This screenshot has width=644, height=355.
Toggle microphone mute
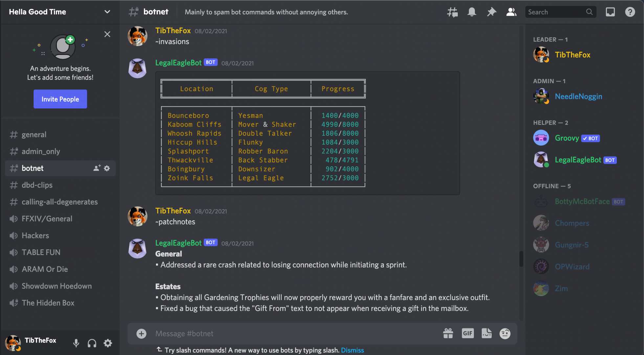pyautogui.click(x=76, y=343)
